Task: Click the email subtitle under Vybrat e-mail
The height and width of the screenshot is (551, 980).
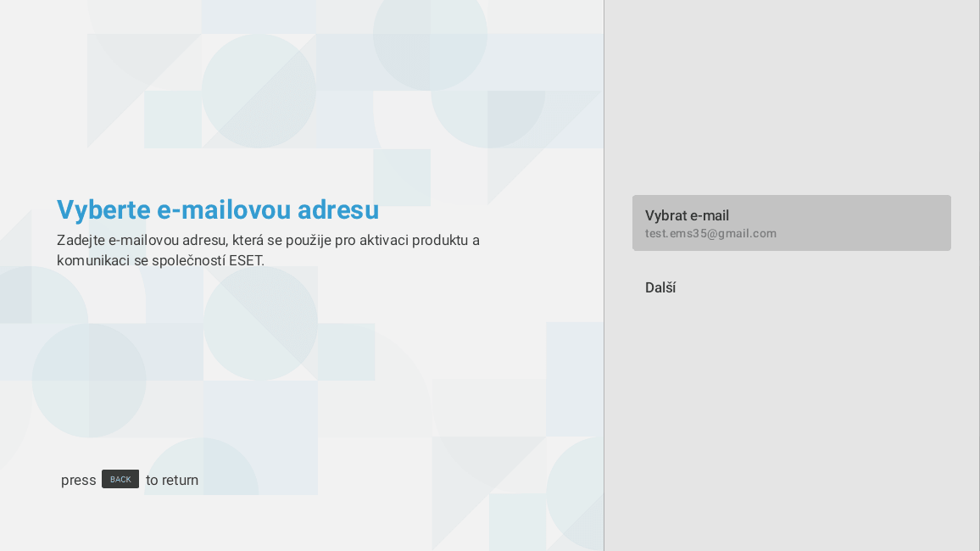Action: (x=710, y=233)
